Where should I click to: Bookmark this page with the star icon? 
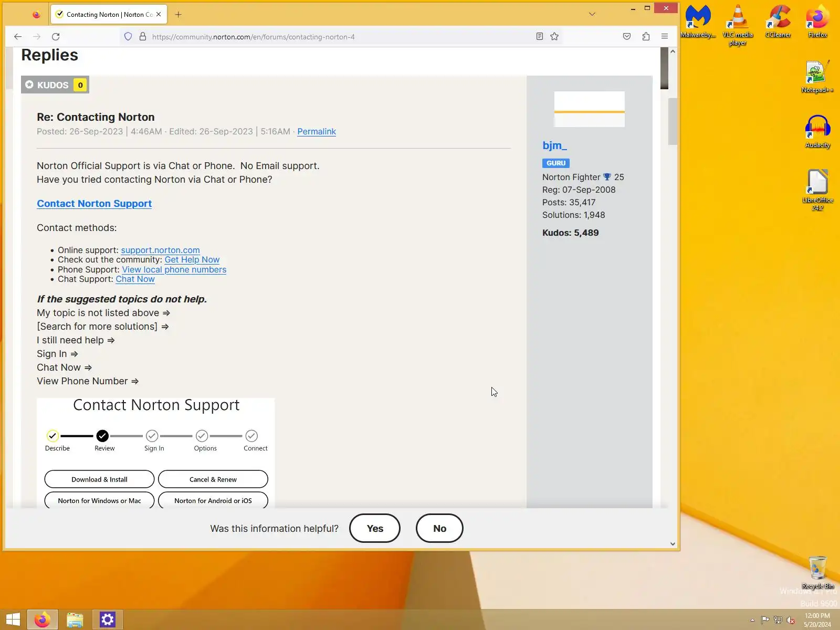pyautogui.click(x=554, y=37)
